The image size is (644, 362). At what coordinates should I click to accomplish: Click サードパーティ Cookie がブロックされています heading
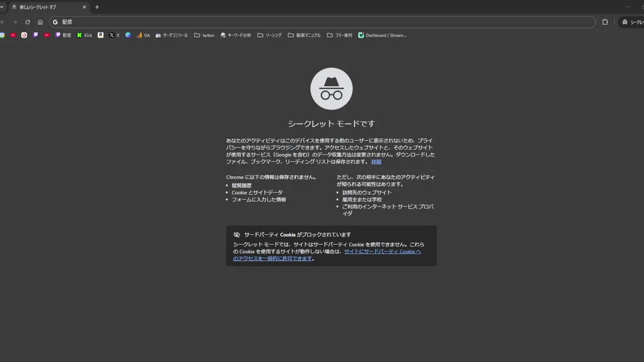click(x=297, y=235)
